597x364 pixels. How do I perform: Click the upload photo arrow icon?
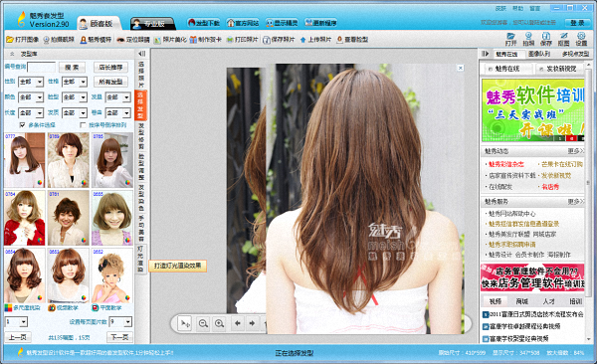point(303,40)
